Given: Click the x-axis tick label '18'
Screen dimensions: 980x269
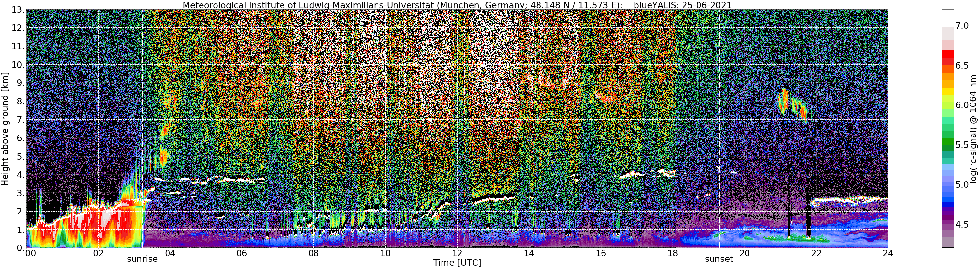Looking at the screenshot, I should tap(673, 253).
